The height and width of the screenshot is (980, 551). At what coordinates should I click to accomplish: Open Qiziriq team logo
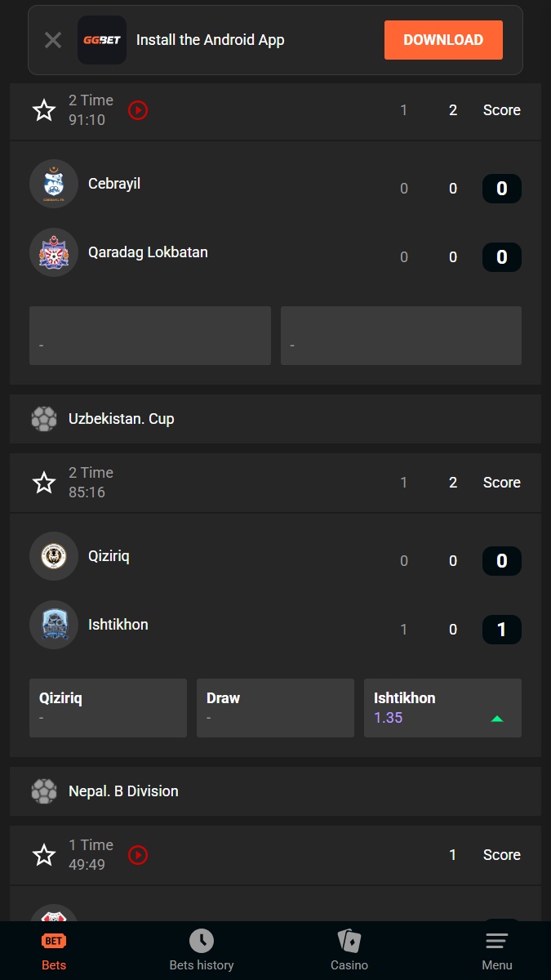click(x=54, y=556)
